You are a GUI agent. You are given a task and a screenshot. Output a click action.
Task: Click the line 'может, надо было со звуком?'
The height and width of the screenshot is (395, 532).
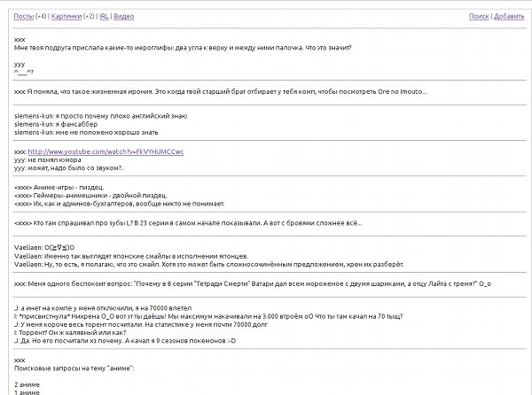click(x=69, y=168)
